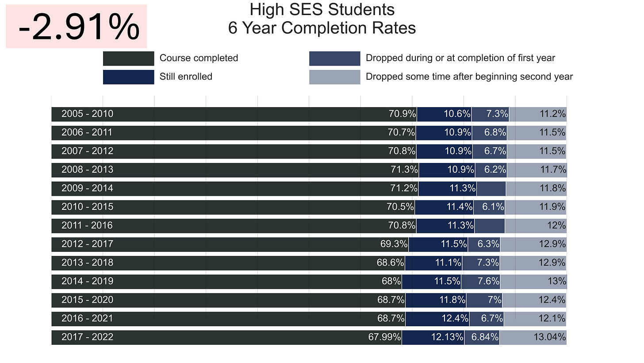
Task: Select the 2010 - 2015 bar label
Action: (88, 207)
